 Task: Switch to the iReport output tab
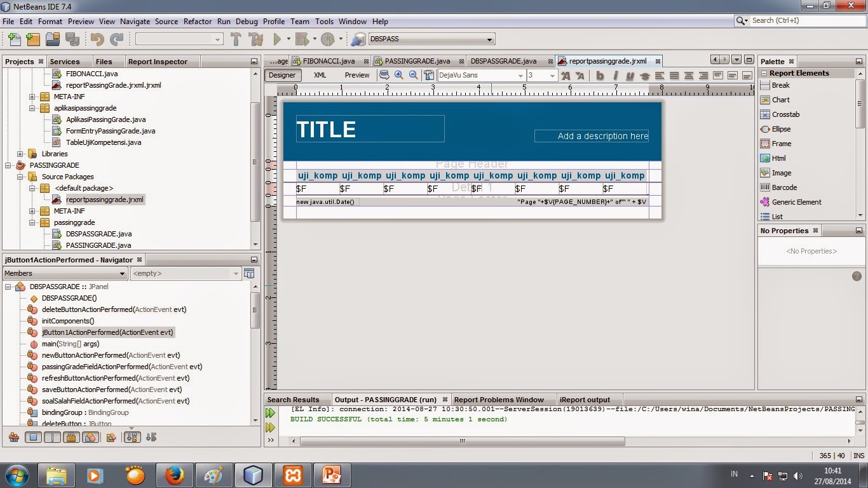click(585, 400)
